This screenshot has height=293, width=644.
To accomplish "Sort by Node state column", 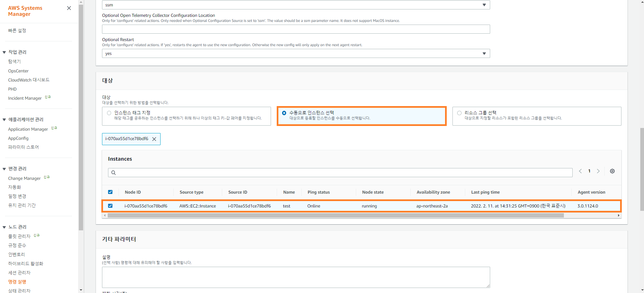I will pos(373,192).
